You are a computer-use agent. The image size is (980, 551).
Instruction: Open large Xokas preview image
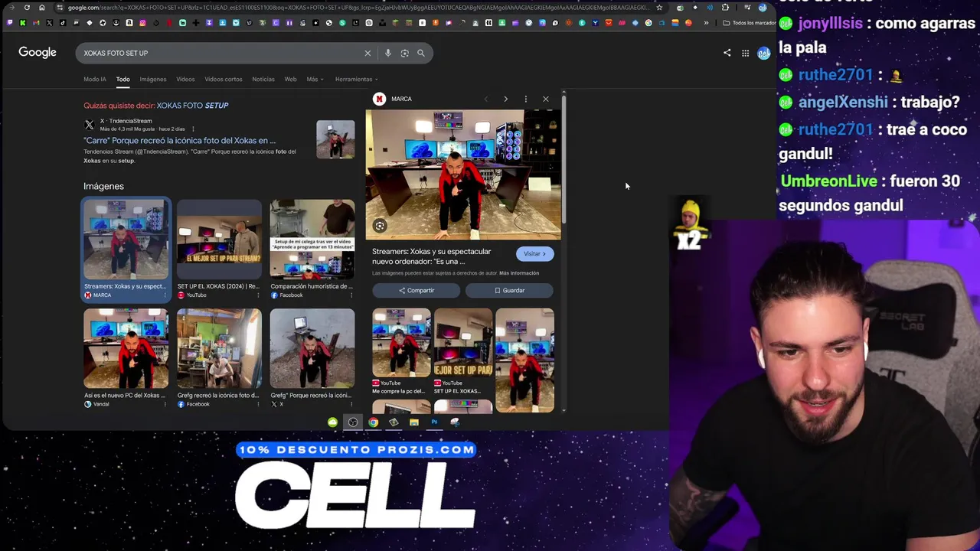pos(463,174)
